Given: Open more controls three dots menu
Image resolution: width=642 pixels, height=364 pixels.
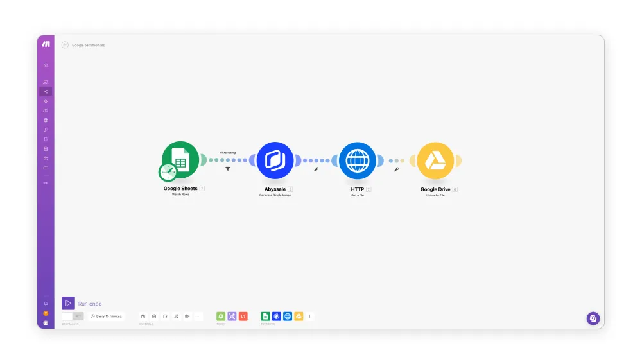Looking at the screenshot, I should click(198, 316).
